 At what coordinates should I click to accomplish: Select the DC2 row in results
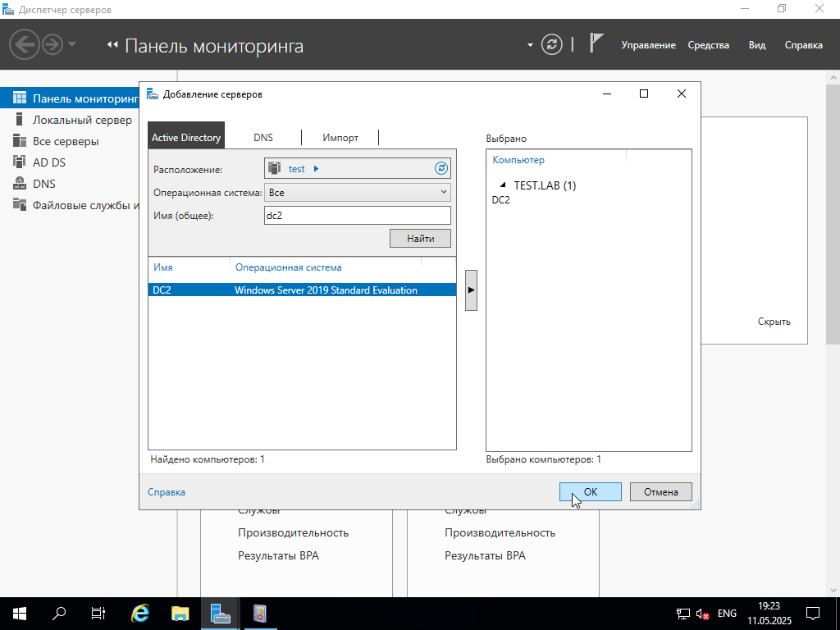(x=302, y=290)
